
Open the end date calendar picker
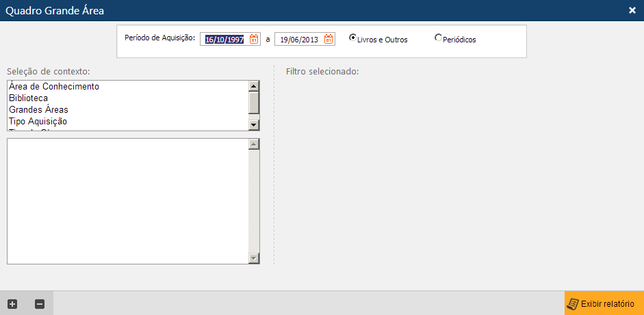[x=329, y=40]
